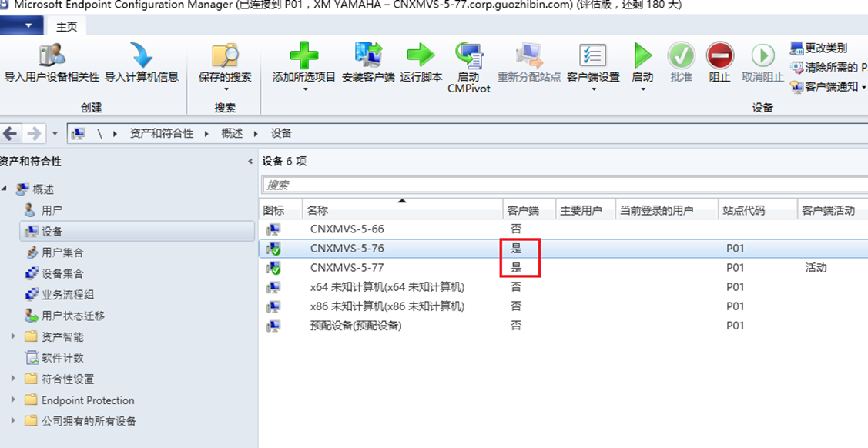868x448 pixels.
Task: Click the 更改类别 icon
Action: tap(796, 48)
